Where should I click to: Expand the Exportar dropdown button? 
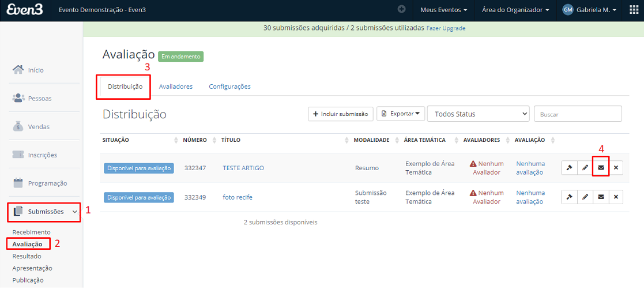pos(401,114)
